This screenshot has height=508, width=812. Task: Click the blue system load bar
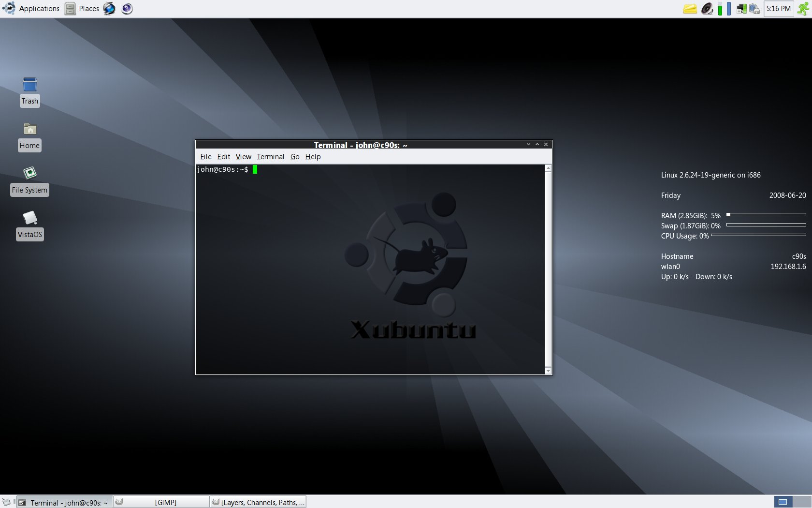pos(729,9)
